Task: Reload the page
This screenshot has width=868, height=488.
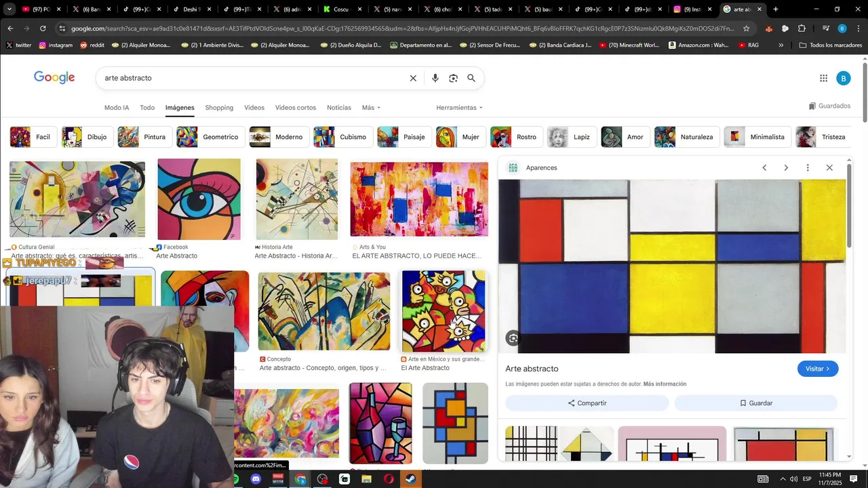Action: 43,28
